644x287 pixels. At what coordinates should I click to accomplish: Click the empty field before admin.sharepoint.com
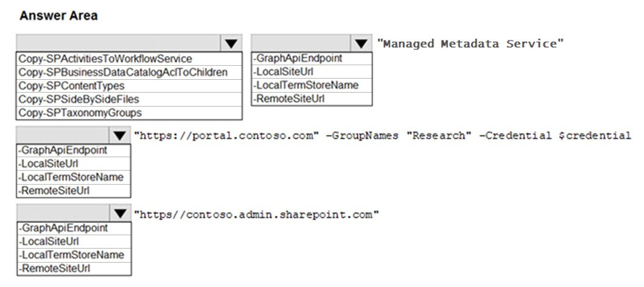[x=63, y=213]
